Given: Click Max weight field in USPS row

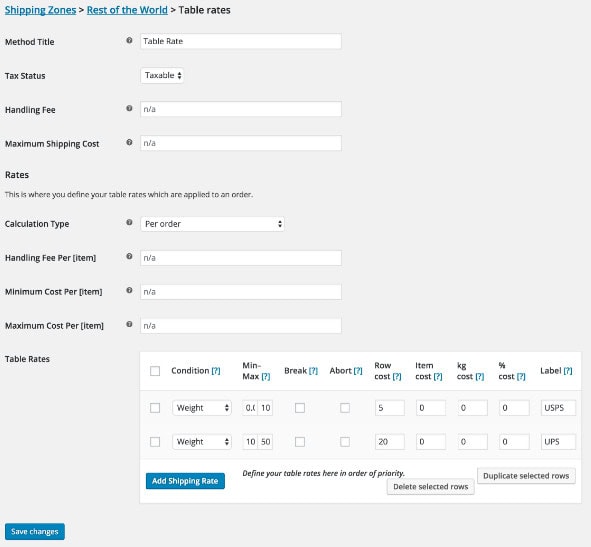Looking at the screenshot, I should (x=265, y=408).
